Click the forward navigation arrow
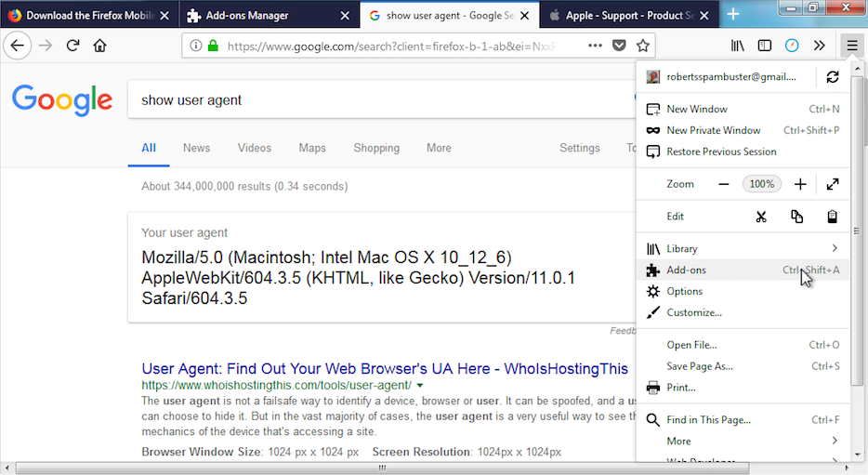 coord(46,46)
